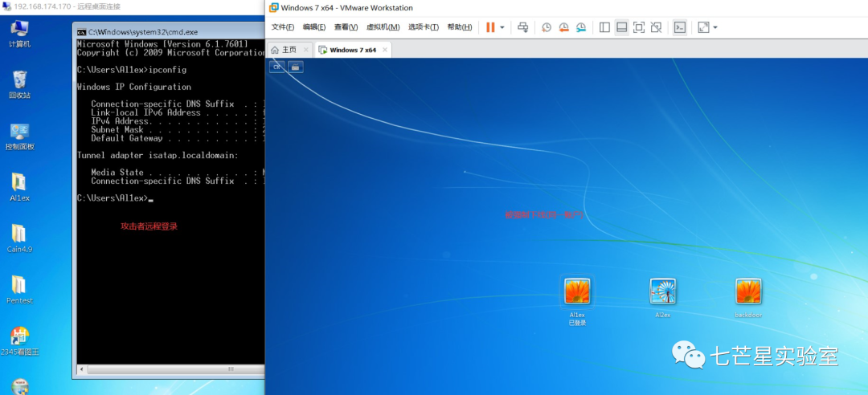Open the snapshot manager
Viewport: 868px width, 395px height.
pyautogui.click(x=580, y=27)
